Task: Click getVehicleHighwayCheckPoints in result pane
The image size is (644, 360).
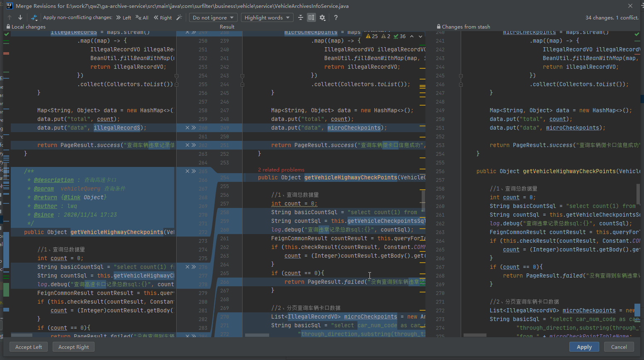Action: click(351, 177)
